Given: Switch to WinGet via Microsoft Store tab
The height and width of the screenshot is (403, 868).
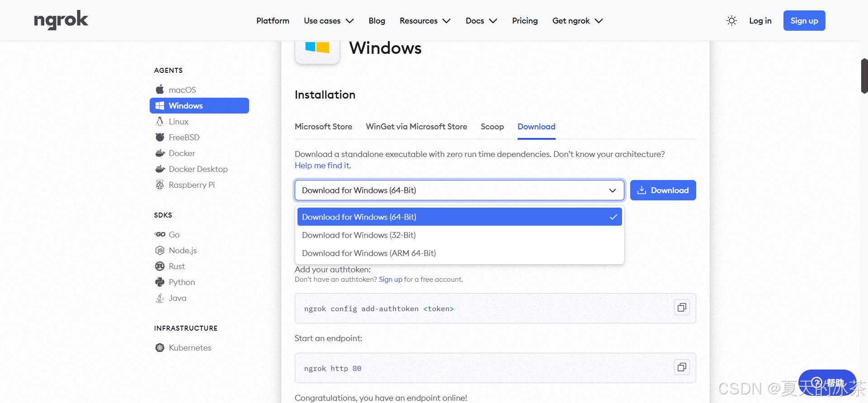Looking at the screenshot, I should point(416,127).
